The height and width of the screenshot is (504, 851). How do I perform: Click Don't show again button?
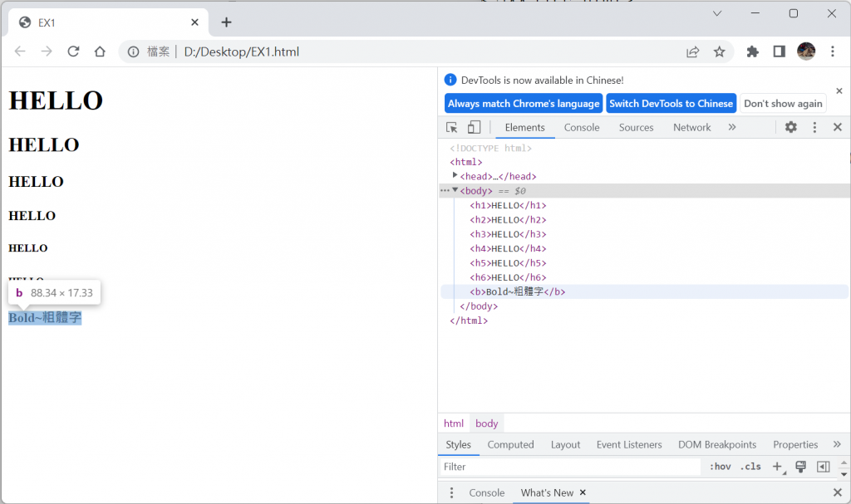[x=783, y=104]
